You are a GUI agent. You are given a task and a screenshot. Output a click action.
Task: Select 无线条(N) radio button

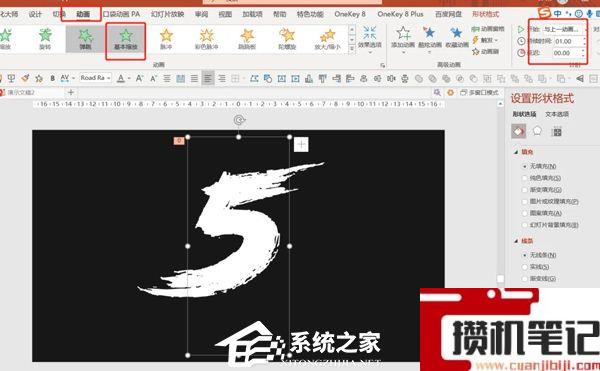click(x=525, y=255)
